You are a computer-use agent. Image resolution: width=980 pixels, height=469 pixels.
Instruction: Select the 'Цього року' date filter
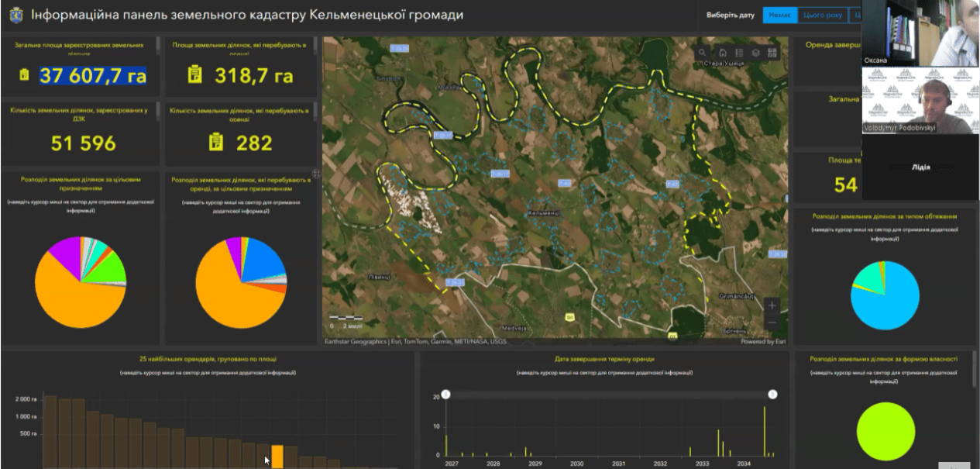[822, 16]
